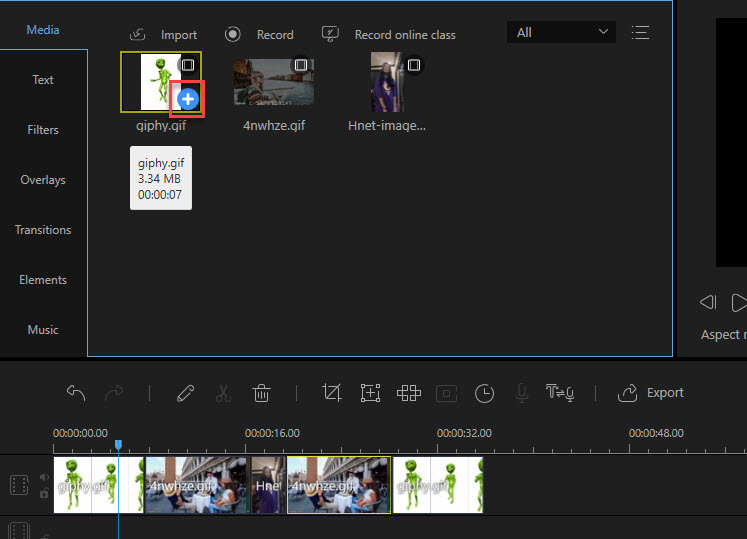The image size is (747, 539).
Task: Click the 00:00:16.00 ruler timestamp
Action: (x=272, y=433)
